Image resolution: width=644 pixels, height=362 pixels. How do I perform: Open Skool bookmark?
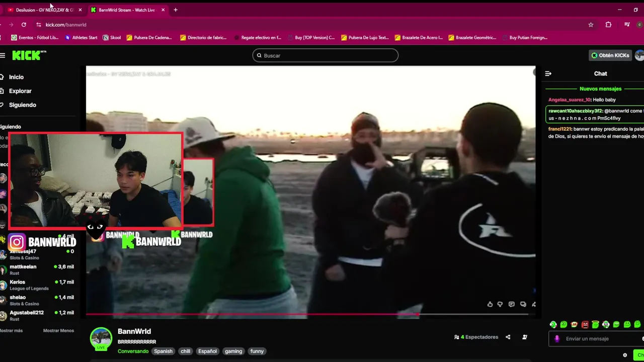112,38
